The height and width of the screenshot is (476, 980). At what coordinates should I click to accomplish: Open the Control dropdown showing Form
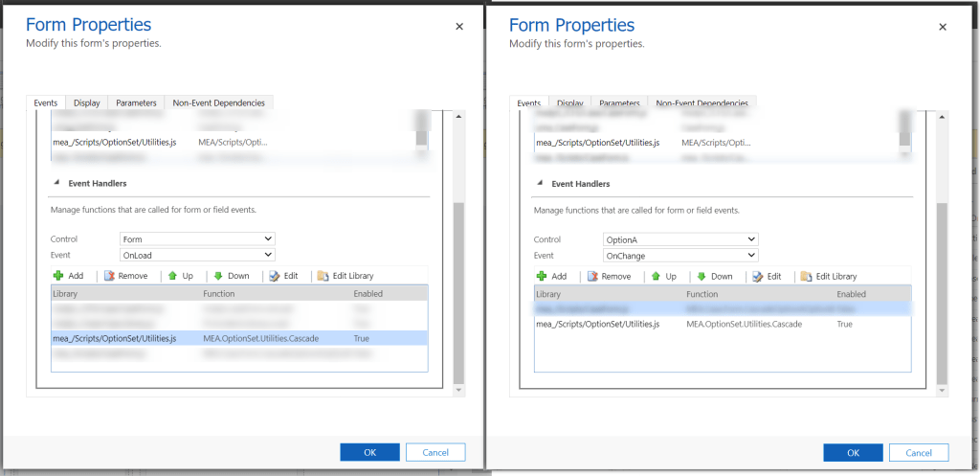click(x=197, y=238)
